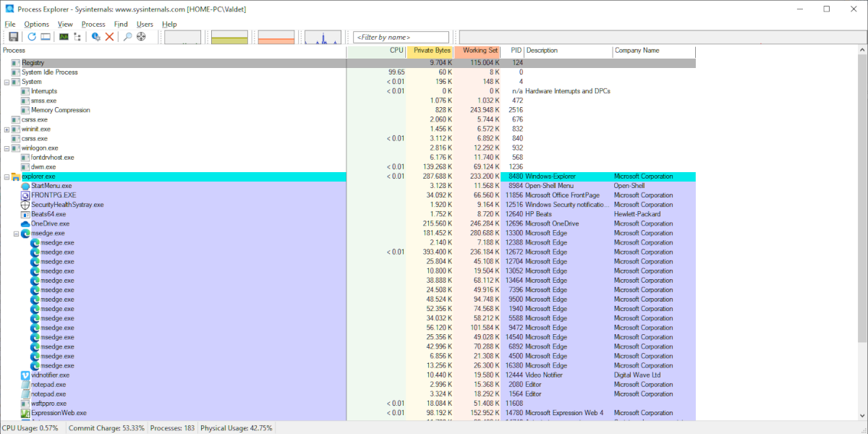Click the orange physical memory mini graph
The height and width of the screenshot is (434, 868).
pos(276,38)
